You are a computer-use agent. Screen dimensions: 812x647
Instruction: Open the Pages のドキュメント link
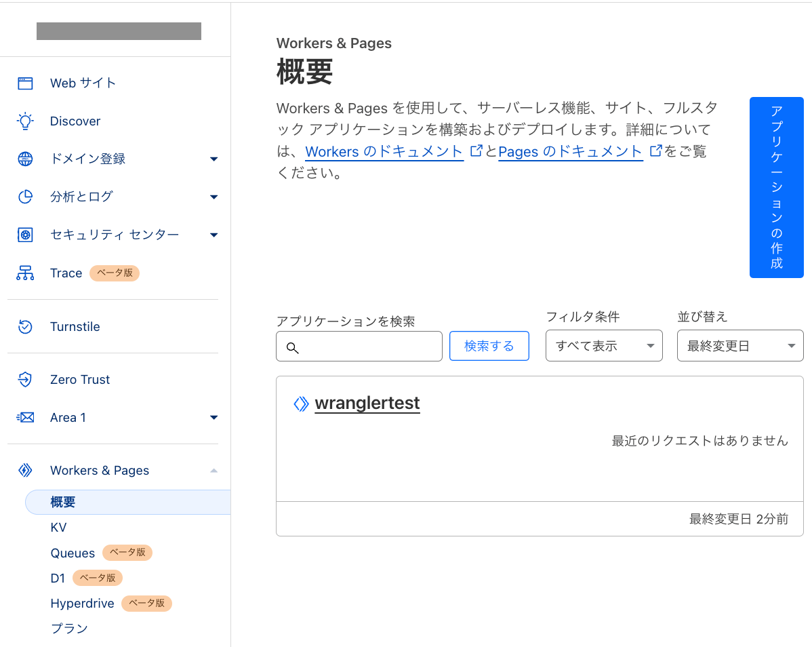tap(570, 151)
